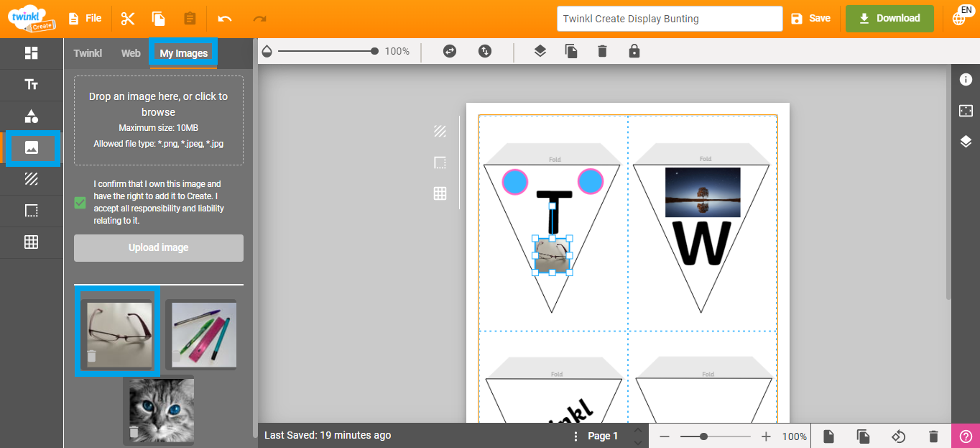Click the image drop zone to browse
980x448 pixels.
(159, 120)
